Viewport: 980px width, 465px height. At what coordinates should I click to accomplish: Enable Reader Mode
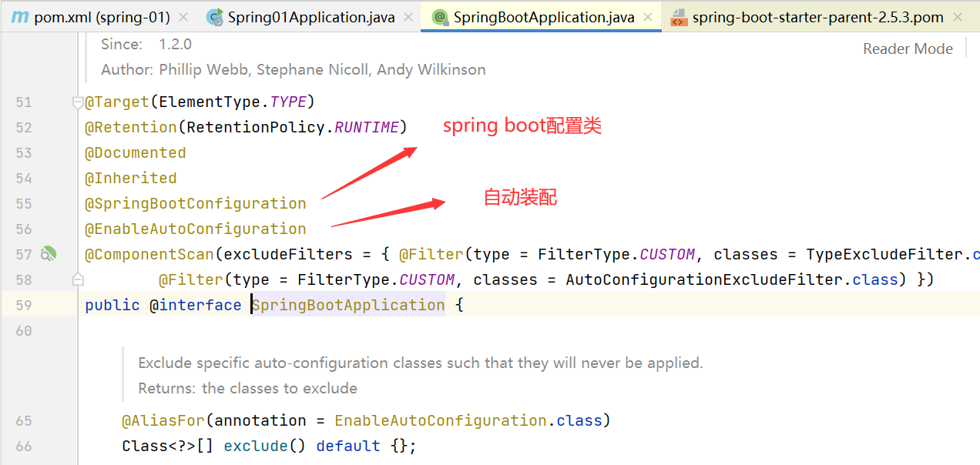tap(908, 49)
